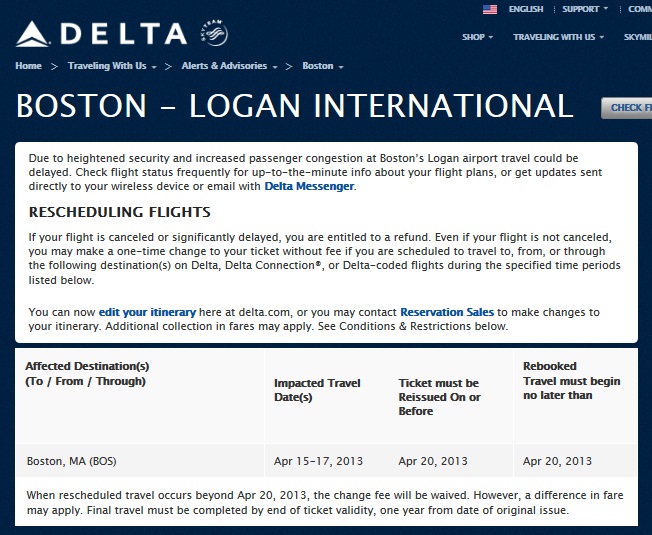652x535 pixels.
Task: Open the English language selector
Action: pyautogui.click(x=526, y=9)
